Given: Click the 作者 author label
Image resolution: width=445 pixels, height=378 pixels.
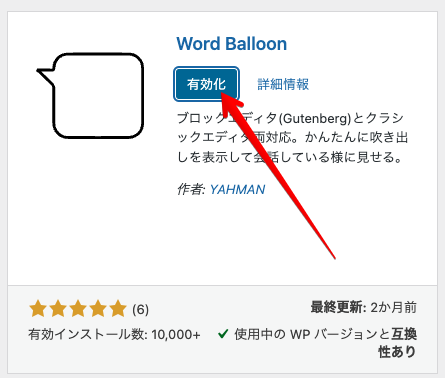Looking at the screenshot, I should click(191, 189).
